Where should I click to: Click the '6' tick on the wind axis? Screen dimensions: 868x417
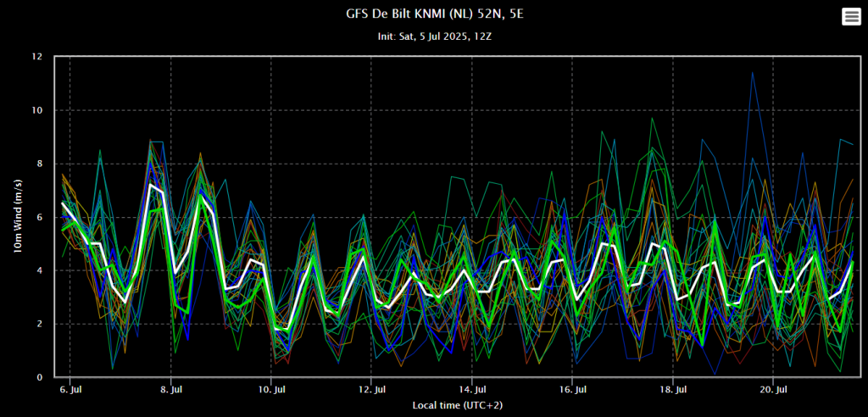39,217
